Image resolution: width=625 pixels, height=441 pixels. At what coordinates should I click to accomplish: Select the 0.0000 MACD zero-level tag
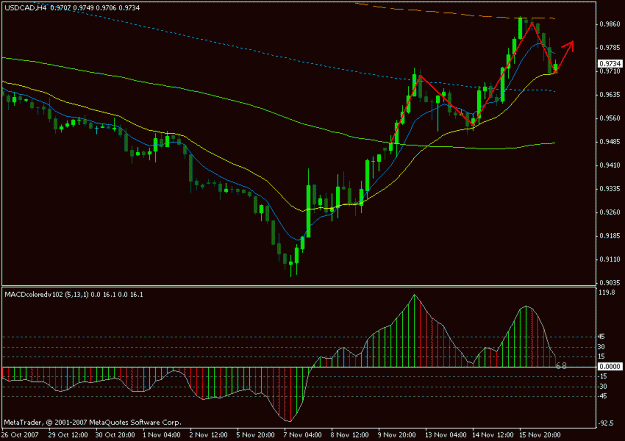(610, 366)
